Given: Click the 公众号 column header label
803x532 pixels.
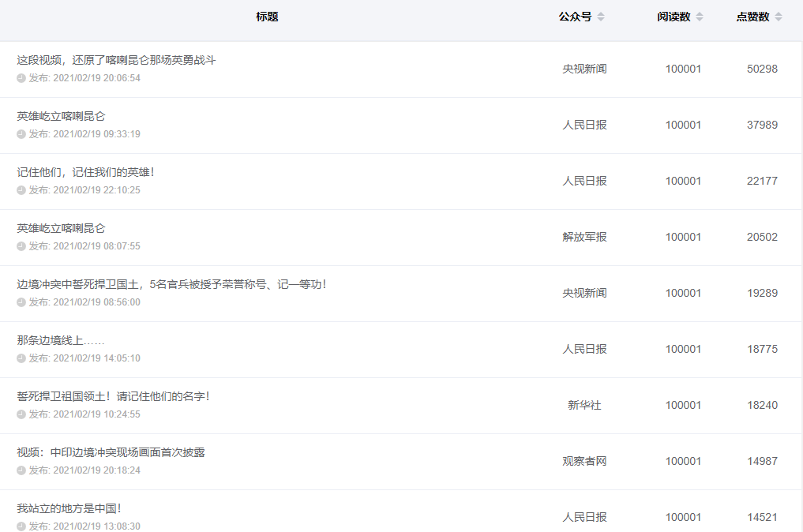Looking at the screenshot, I should point(575,17).
